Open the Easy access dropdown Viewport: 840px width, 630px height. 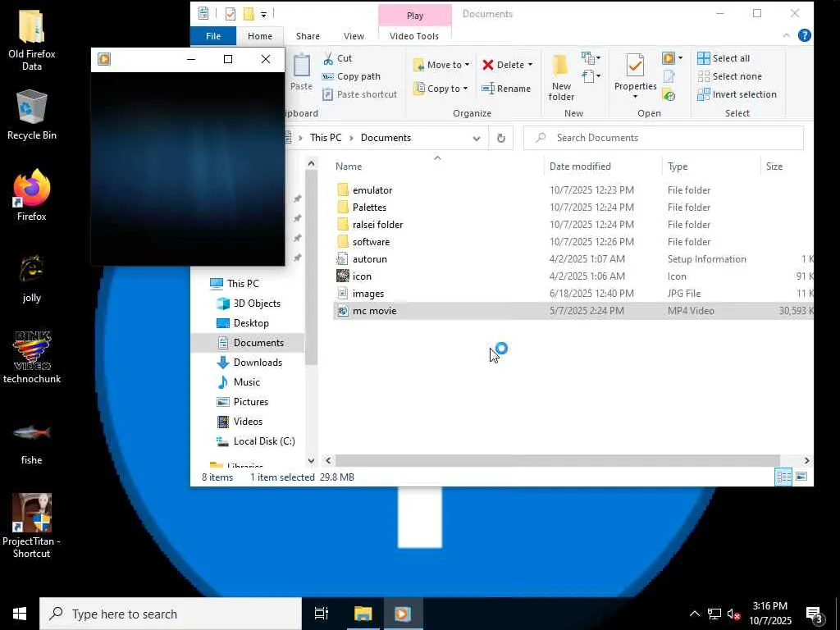pos(591,76)
